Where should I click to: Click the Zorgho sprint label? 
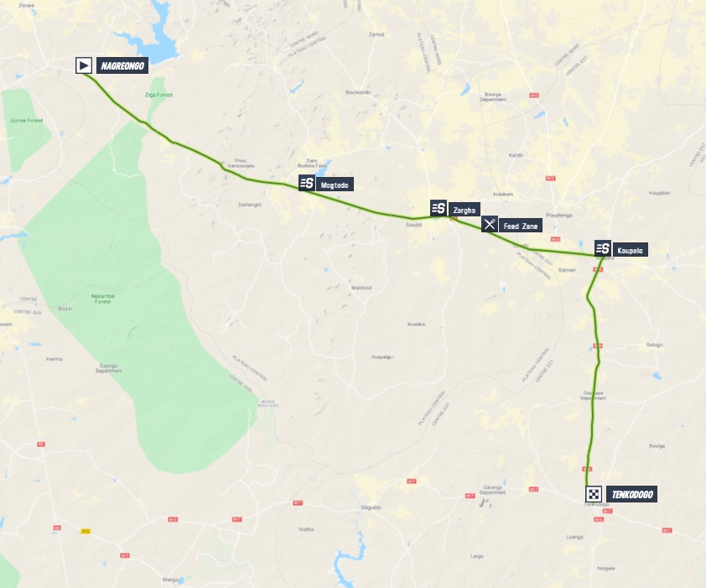point(464,210)
